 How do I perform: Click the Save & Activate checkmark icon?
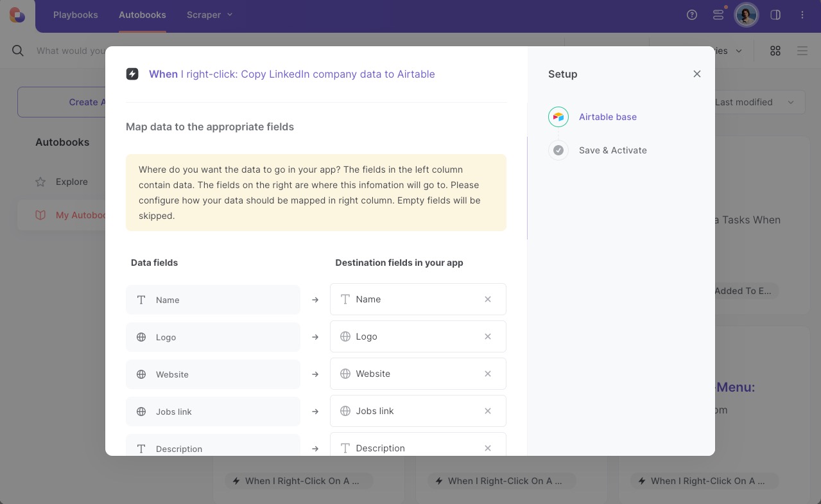tap(558, 150)
